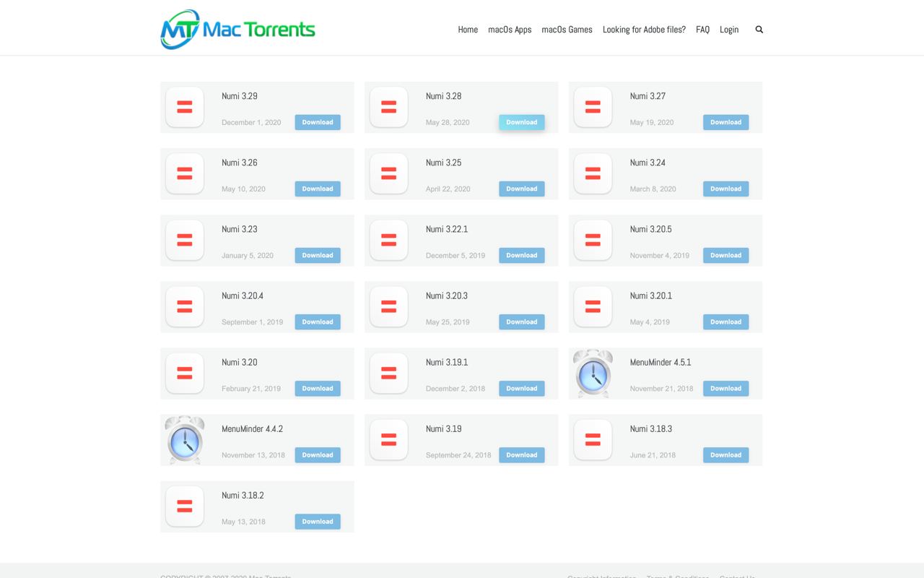Download Numi 3.25
Viewport: 924px width, 578px height.
(522, 189)
